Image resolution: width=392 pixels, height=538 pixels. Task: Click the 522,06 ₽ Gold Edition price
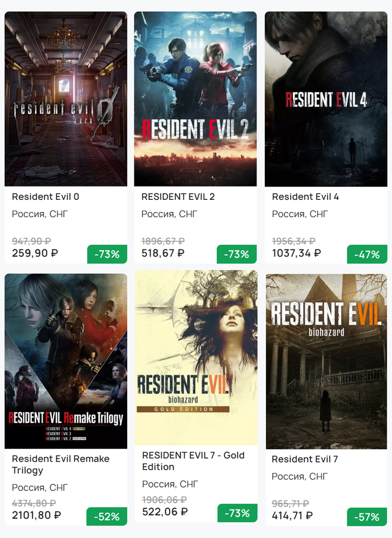(165, 512)
